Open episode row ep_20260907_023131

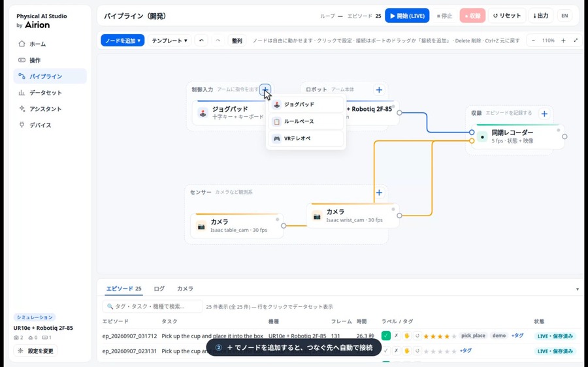pyautogui.click(x=341, y=351)
